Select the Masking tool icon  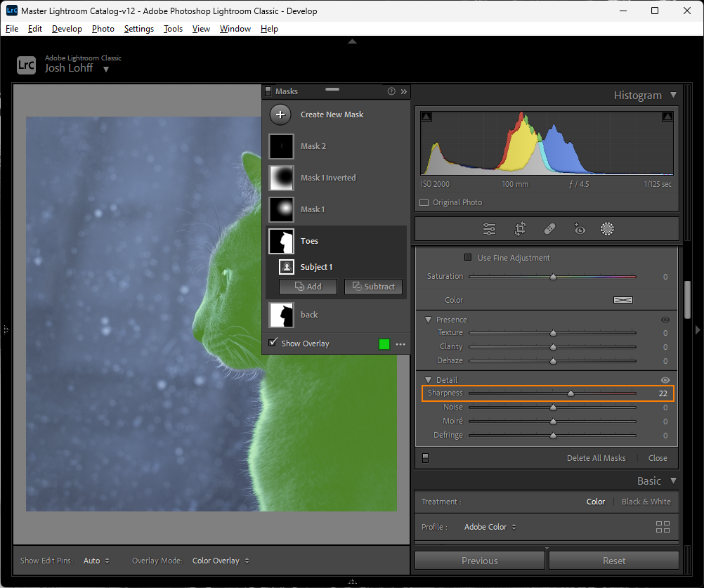coord(608,229)
